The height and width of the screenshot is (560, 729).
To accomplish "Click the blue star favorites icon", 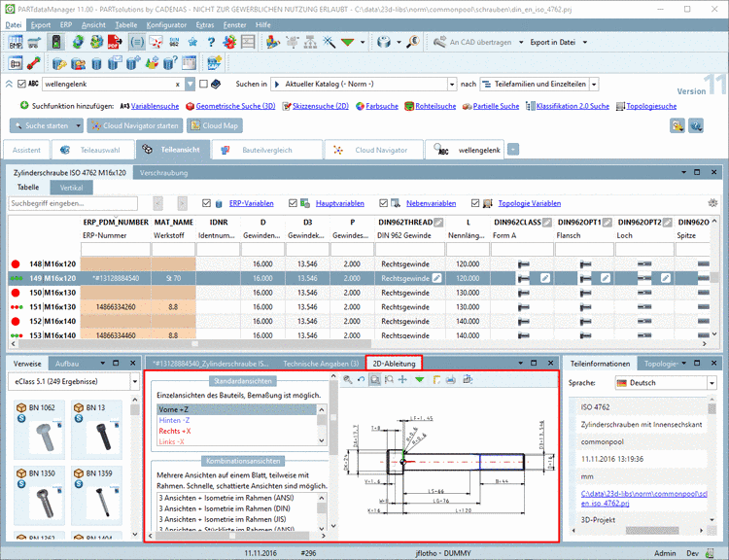I will pos(192,43).
